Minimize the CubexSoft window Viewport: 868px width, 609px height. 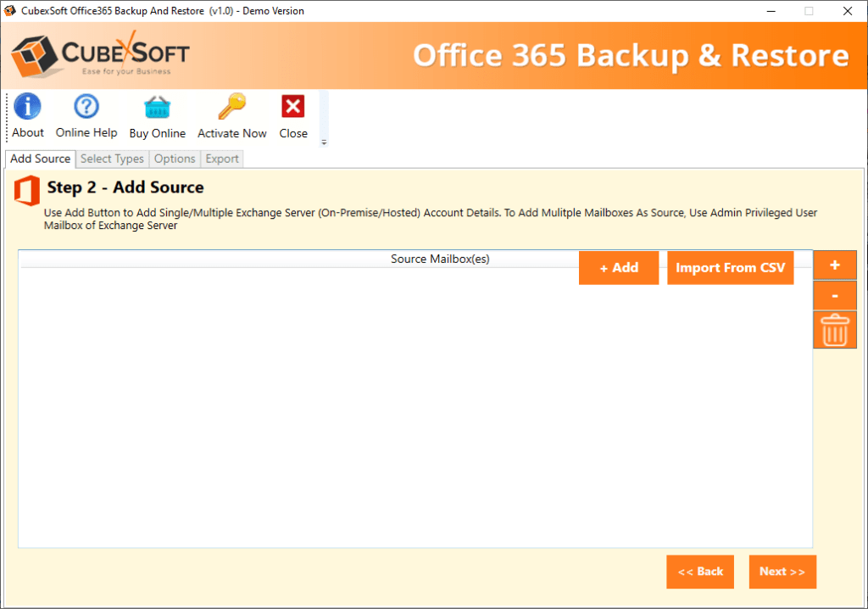pos(771,11)
